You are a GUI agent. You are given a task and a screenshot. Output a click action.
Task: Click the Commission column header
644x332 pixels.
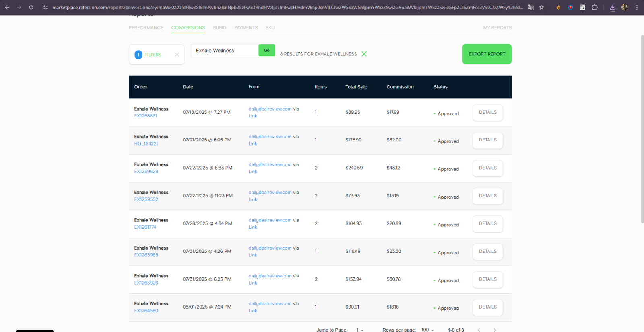(x=400, y=87)
